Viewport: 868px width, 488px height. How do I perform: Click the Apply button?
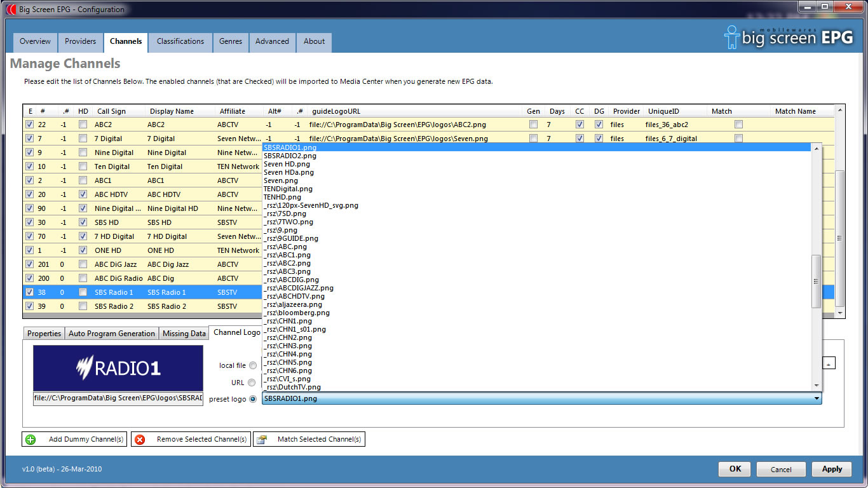point(832,469)
